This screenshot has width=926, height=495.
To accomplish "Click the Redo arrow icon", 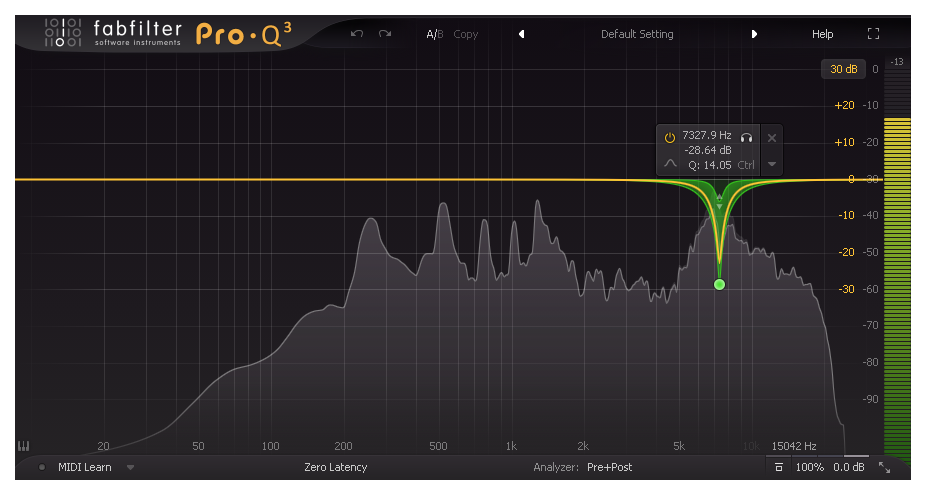I will pyautogui.click(x=385, y=34).
